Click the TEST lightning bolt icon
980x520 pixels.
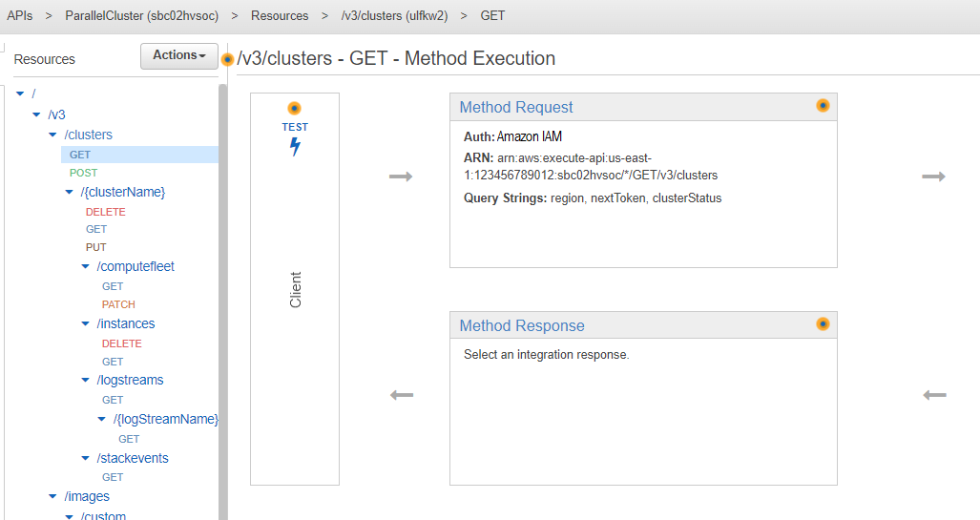295,147
